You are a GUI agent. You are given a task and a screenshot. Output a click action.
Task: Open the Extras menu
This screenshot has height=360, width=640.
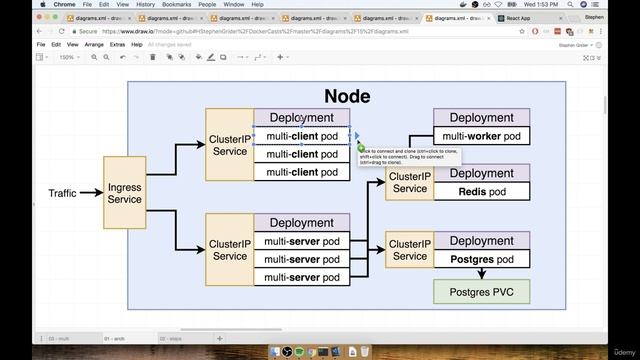coord(117,44)
